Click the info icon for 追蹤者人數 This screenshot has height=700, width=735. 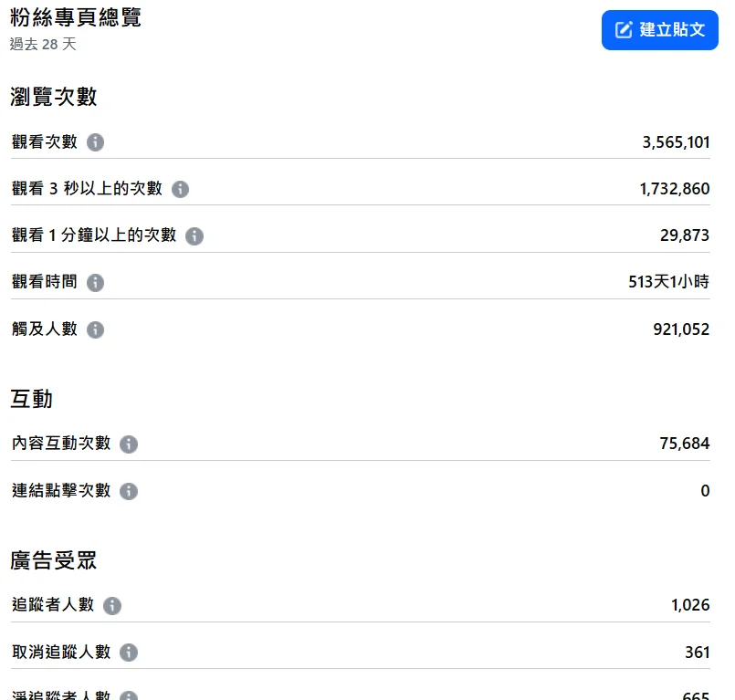click(x=112, y=605)
